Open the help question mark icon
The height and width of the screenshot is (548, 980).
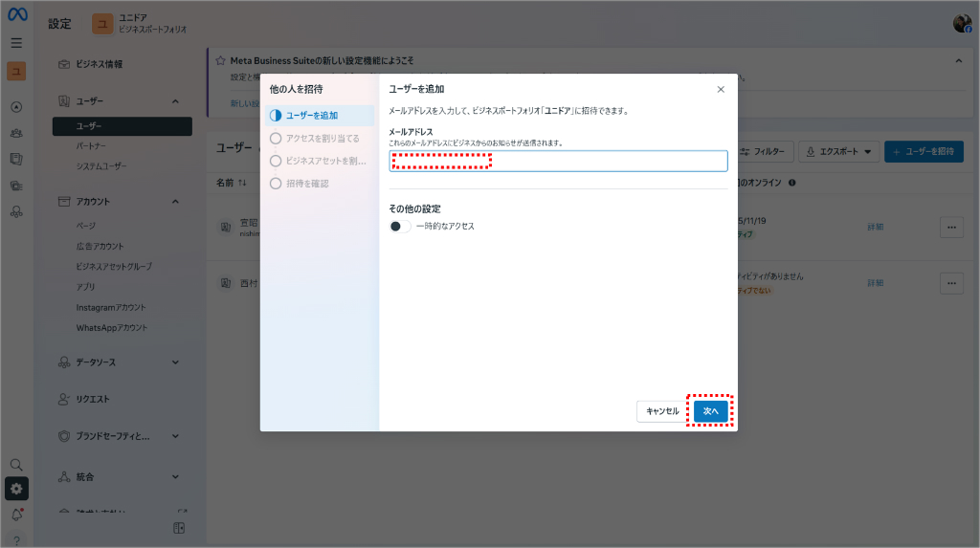click(x=17, y=540)
